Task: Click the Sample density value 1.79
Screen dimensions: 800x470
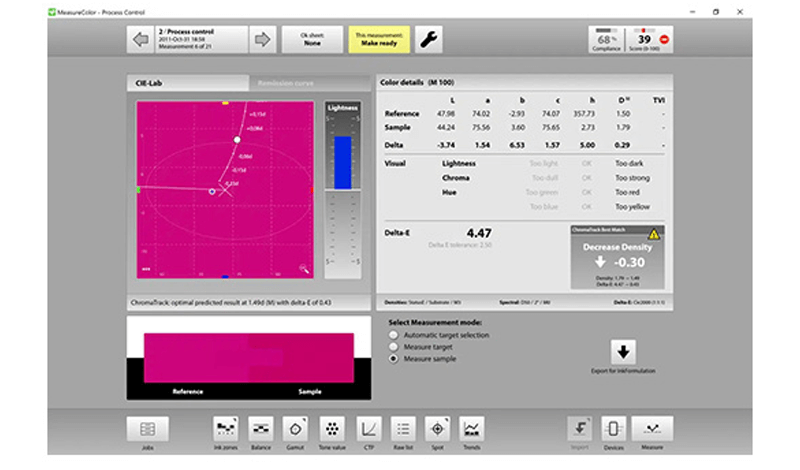Action: (623, 127)
